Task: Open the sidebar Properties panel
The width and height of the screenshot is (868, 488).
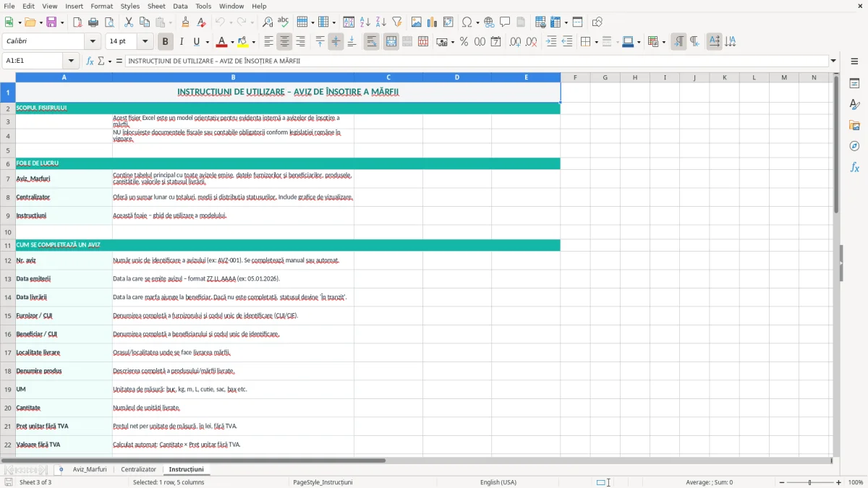Action: [x=854, y=83]
